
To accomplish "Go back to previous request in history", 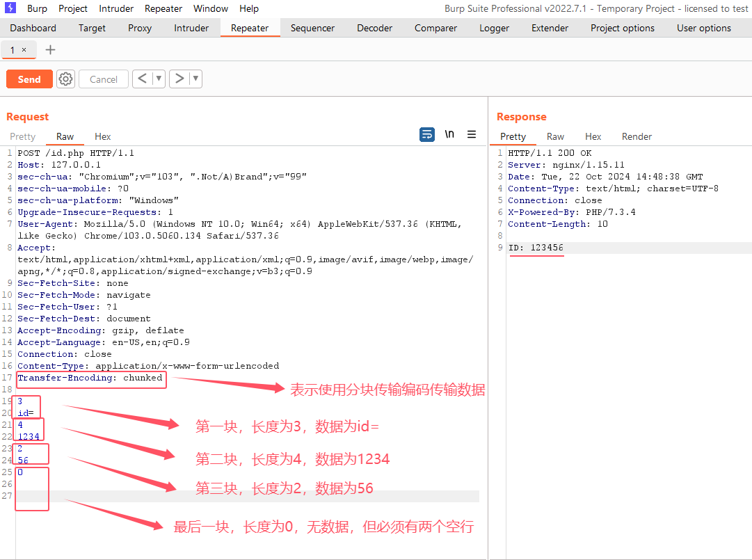I will click(143, 79).
